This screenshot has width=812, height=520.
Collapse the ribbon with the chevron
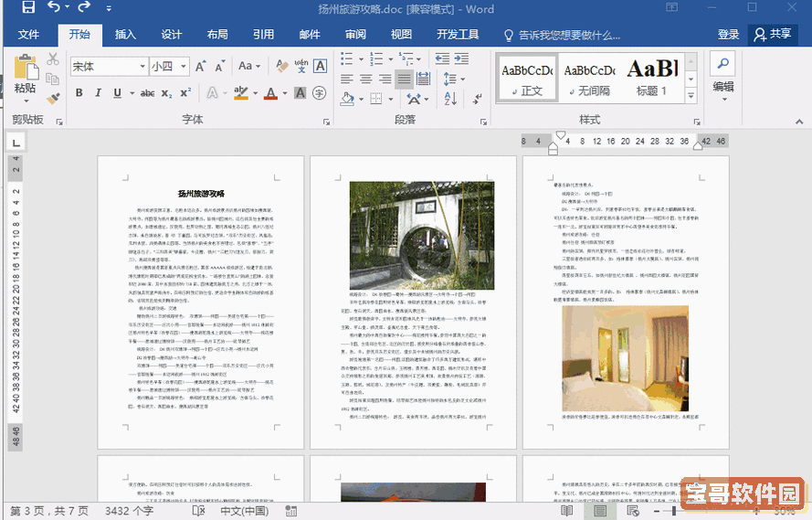tap(799, 122)
